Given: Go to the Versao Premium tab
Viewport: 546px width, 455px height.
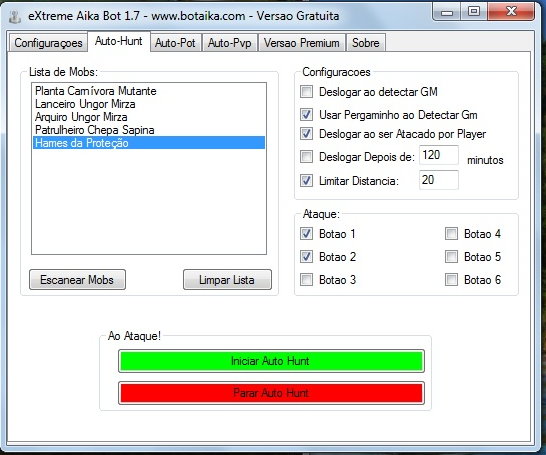Looking at the screenshot, I should [302, 43].
